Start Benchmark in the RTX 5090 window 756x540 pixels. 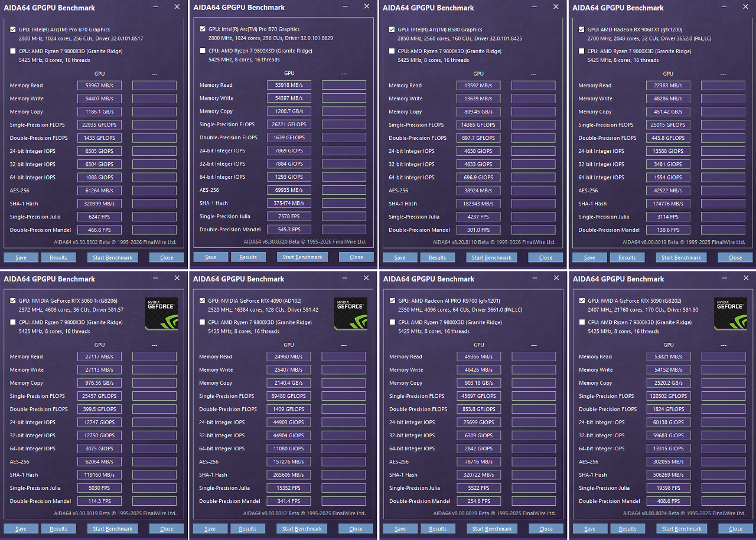pos(682,529)
